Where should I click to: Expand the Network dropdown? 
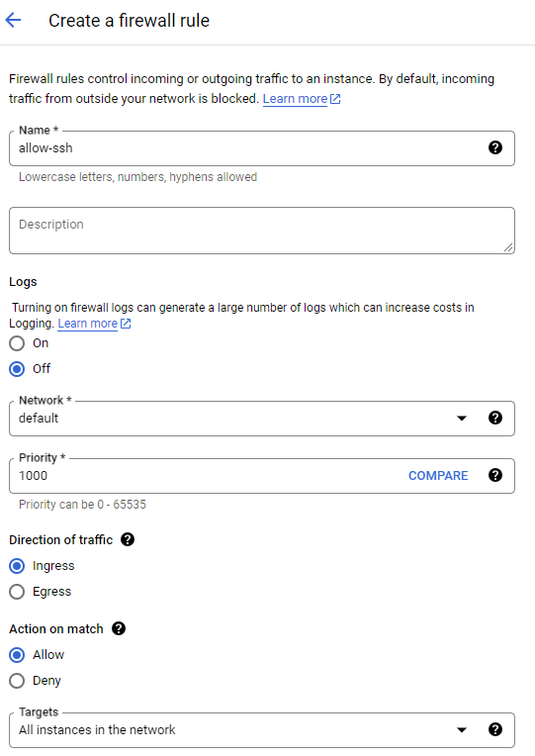pos(262,418)
